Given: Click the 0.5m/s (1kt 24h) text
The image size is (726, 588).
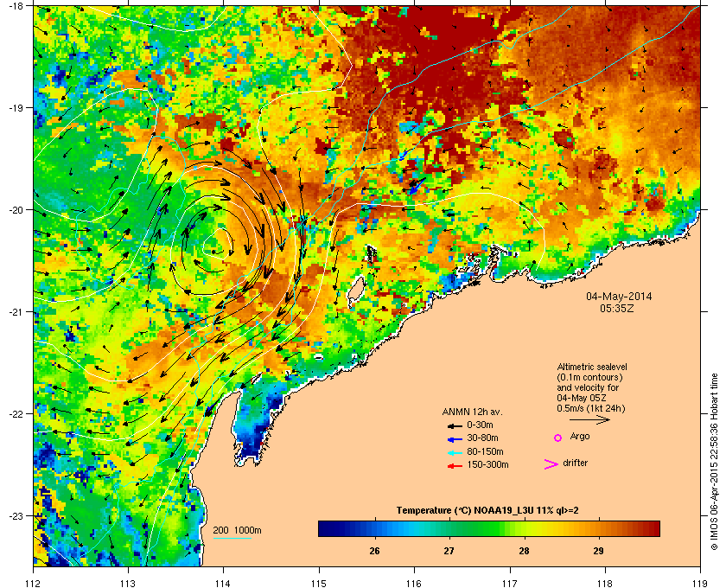Looking at the screenshot, I should [591, 408].
